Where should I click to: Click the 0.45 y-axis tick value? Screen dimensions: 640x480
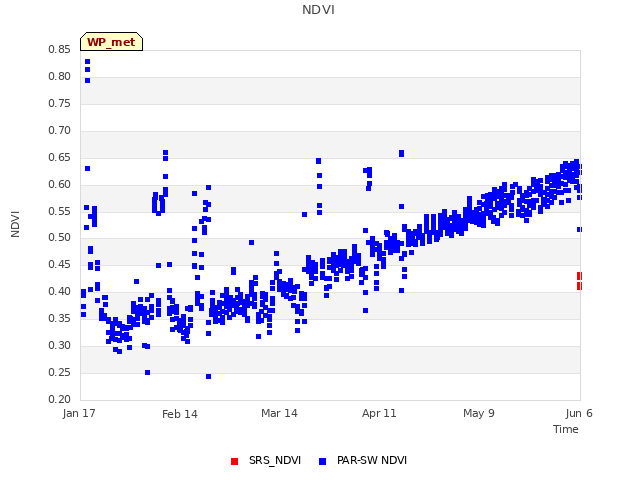tap(59, 264)
